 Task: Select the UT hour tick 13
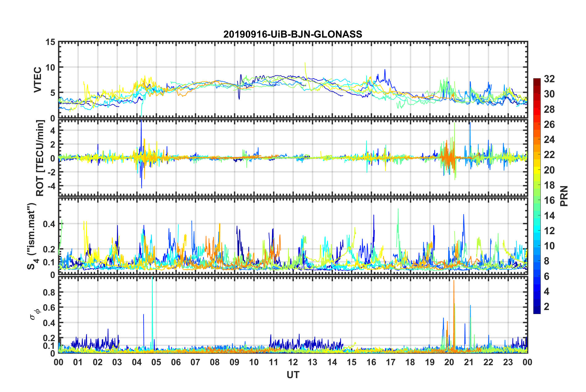coord(313,362)
